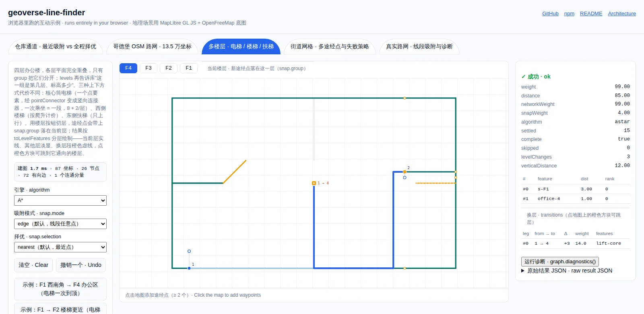Select floor F1 button
Viewport: 644px width, 314px height.
tap(189, 68)
